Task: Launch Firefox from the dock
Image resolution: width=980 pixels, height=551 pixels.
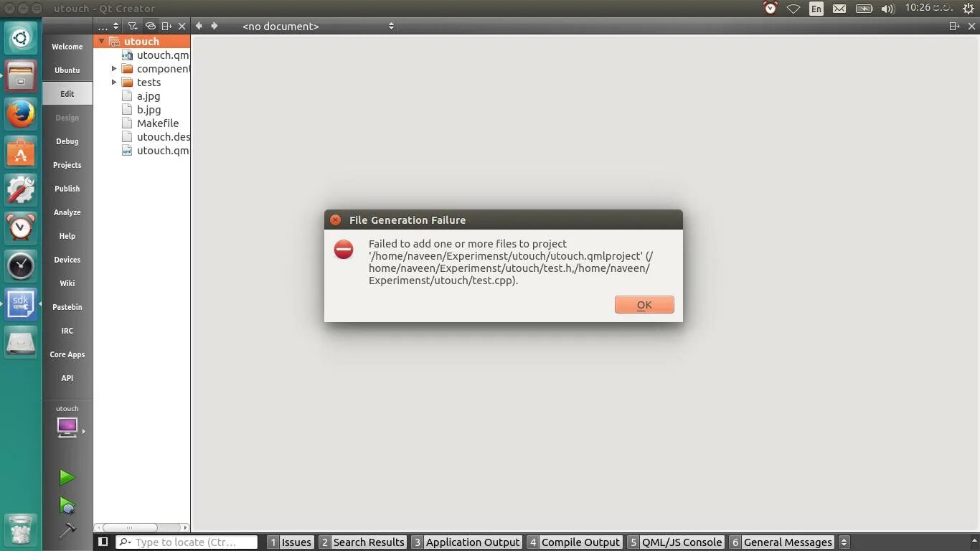Action: [21, 114]
